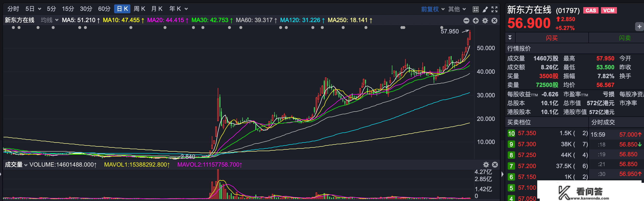Select the drawing pencil tool
The image size is (644, 201).
point(485,10)
